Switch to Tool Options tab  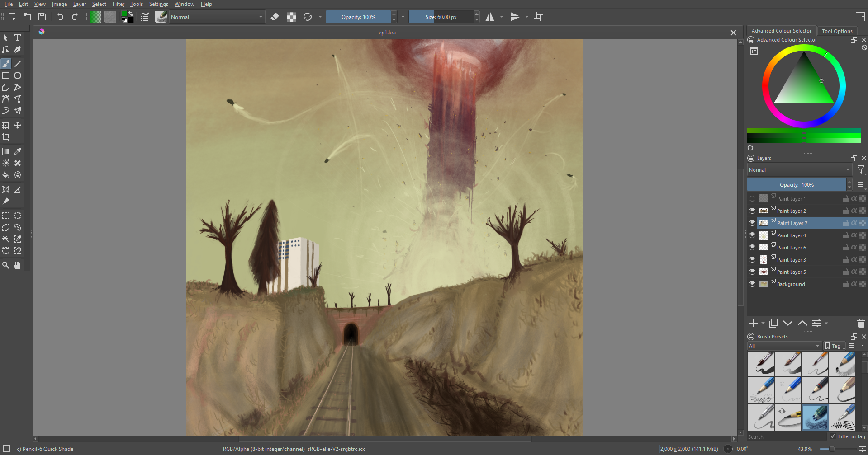837,31
